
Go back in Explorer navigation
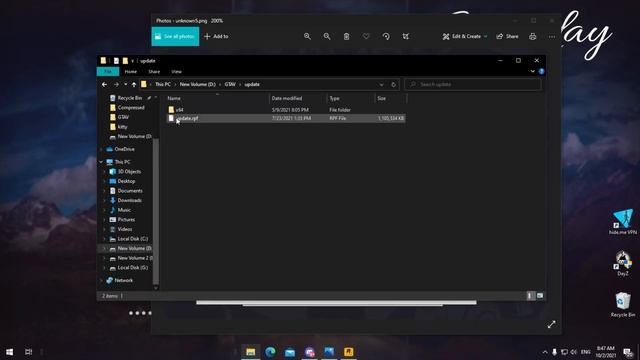[104, 84]
